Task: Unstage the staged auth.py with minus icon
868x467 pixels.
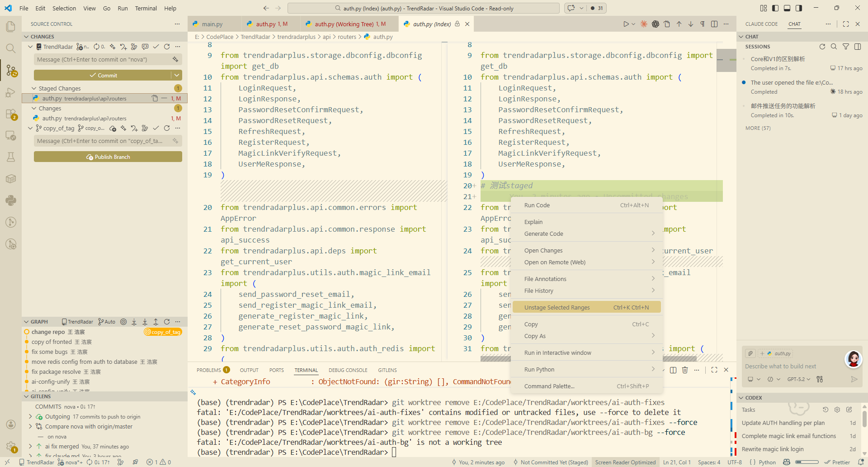Action: tap(164, 98)
